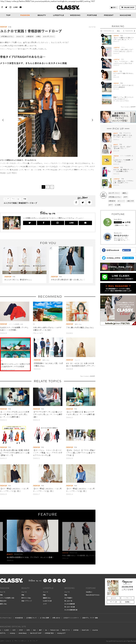This screenshot has height=644, width=136.
Task: Switch the ranking list to the FASHION tab
Action: (x=129, y=31)
